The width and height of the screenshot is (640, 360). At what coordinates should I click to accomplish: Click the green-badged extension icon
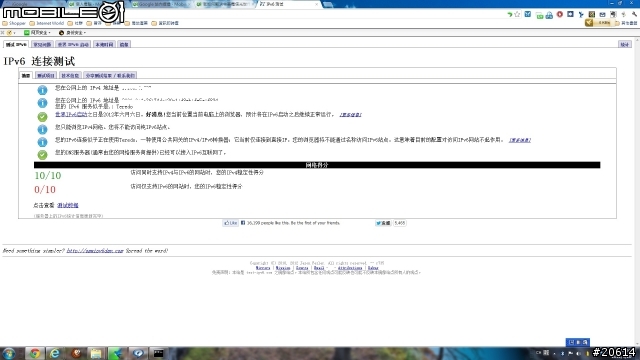point(539,15)
